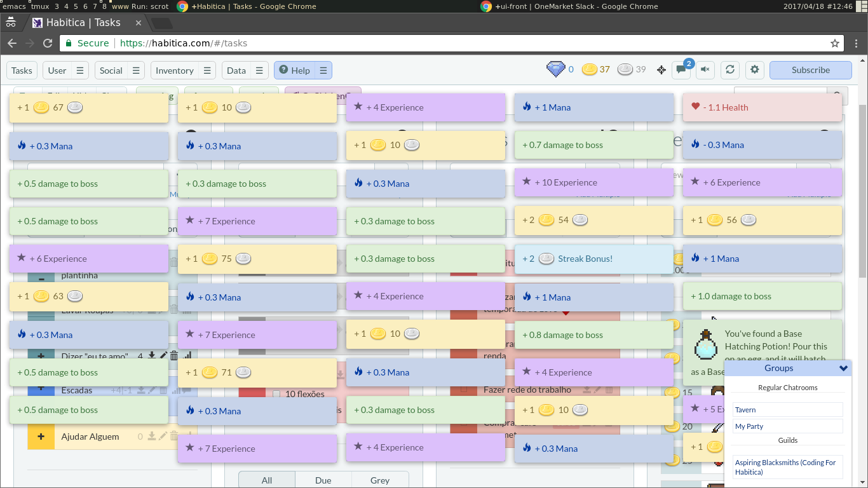This screenshot has width=868, height=488.
Task: Select the Grey filter tab
Action: [x=380, y=480]
